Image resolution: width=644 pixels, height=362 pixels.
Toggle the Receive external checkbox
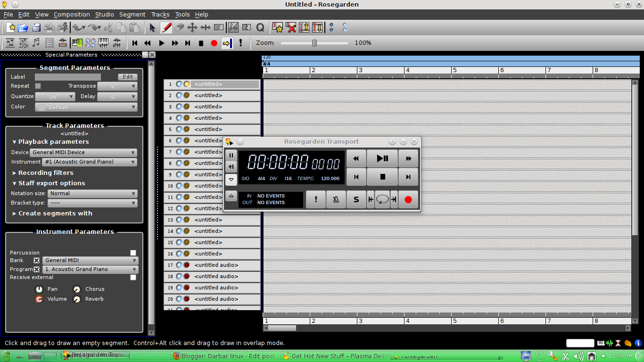tap(133, 277)
